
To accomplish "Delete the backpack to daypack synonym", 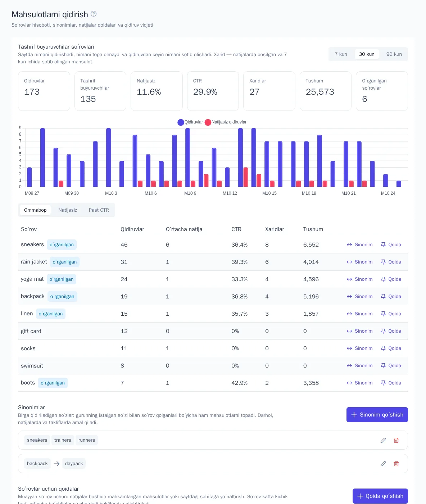I will point(396,464).
